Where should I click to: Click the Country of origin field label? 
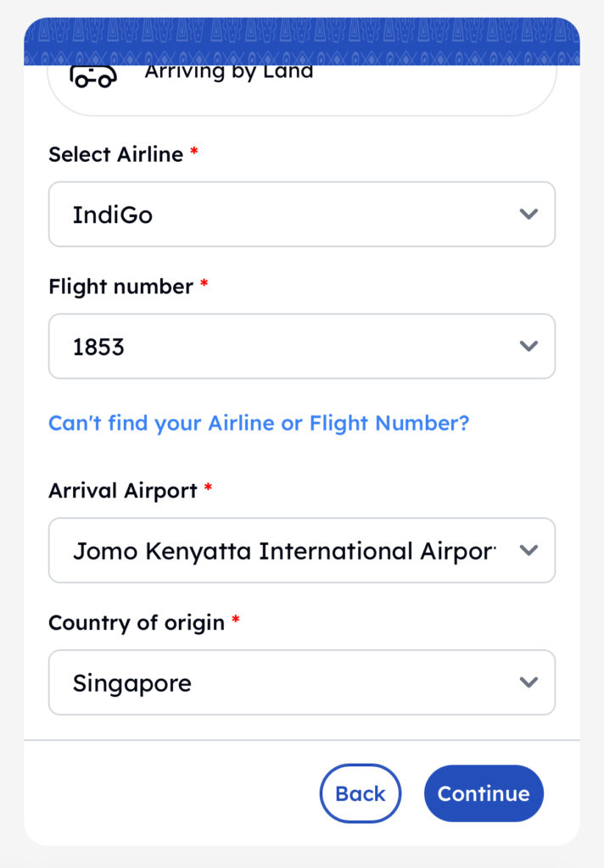[136, 623]
